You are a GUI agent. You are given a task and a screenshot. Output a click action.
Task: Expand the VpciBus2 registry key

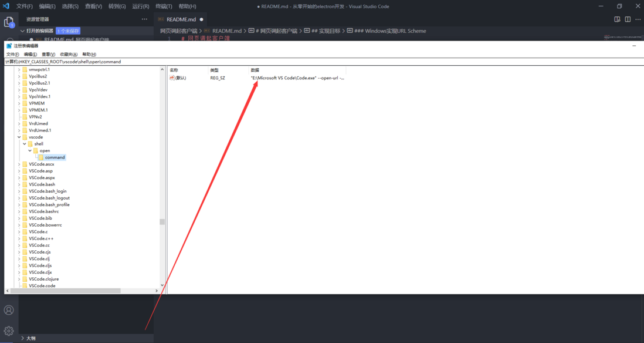(x=19, y=76)
